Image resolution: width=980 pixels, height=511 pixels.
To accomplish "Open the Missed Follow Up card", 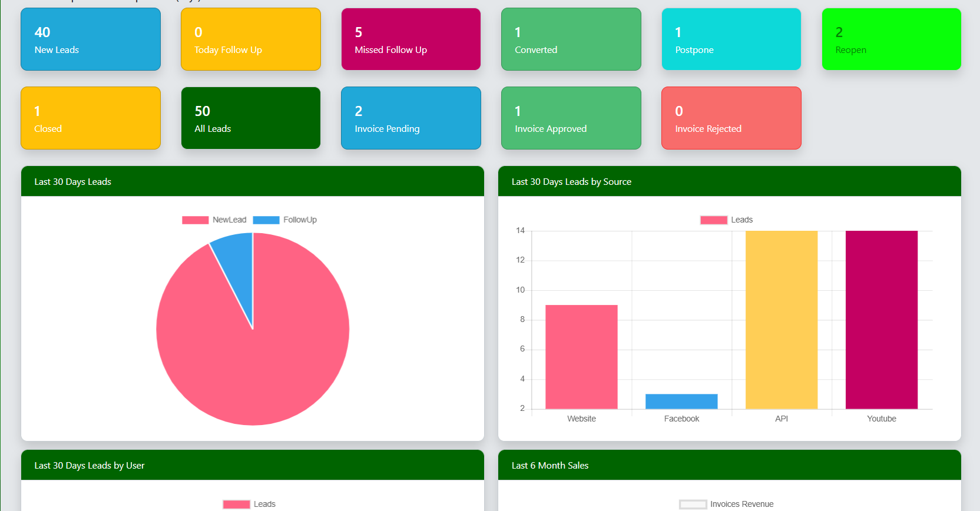I will (x=410, y=39).
